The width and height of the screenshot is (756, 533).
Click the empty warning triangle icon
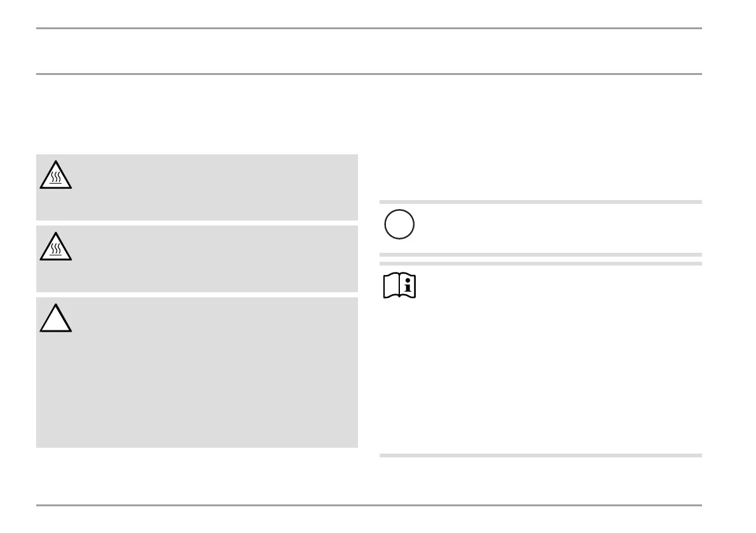click(55, 318)
